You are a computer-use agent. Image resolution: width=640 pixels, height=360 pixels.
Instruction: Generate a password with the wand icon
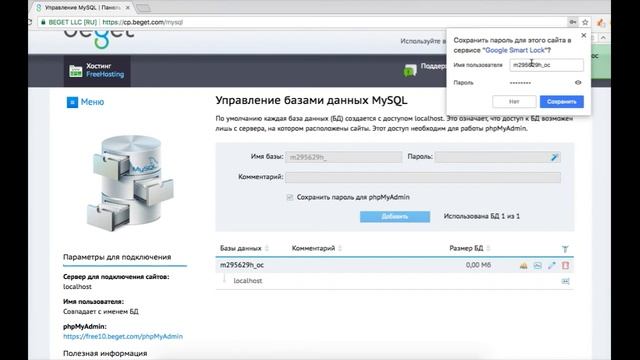[554, 157]
